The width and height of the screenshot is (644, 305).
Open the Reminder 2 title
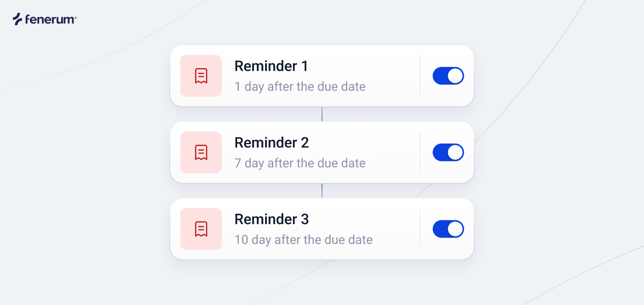272,143
